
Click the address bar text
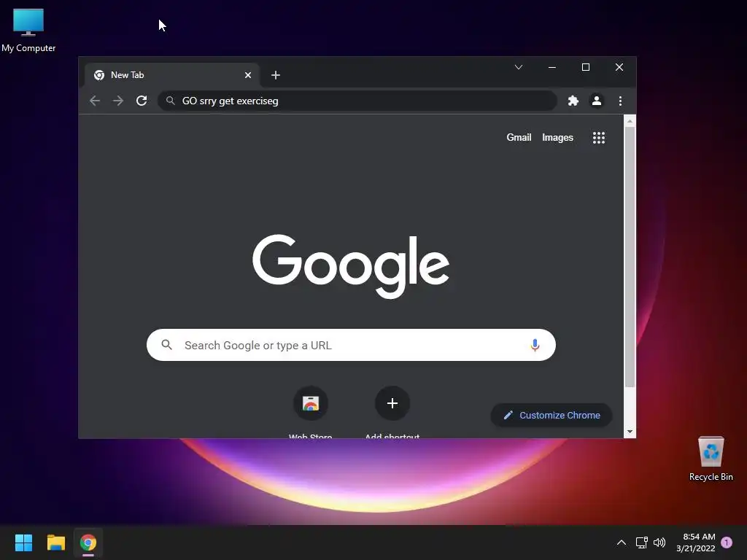tap(230, 101)
